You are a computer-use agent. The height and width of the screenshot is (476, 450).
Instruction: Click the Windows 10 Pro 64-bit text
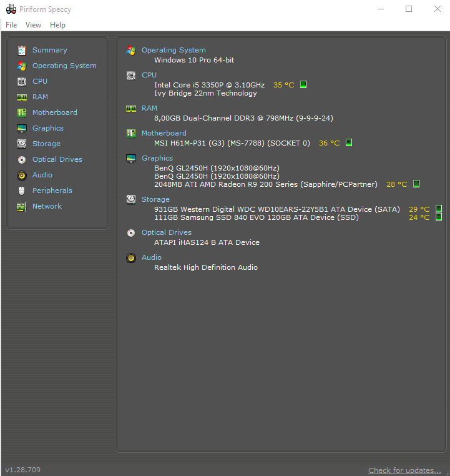point(194,60)
